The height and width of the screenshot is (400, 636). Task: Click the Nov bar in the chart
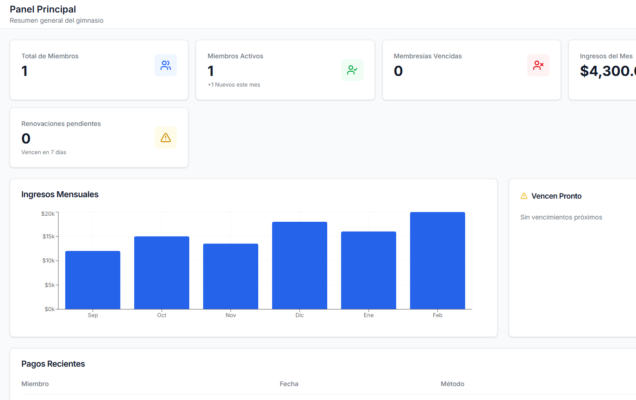click(230, 276)
